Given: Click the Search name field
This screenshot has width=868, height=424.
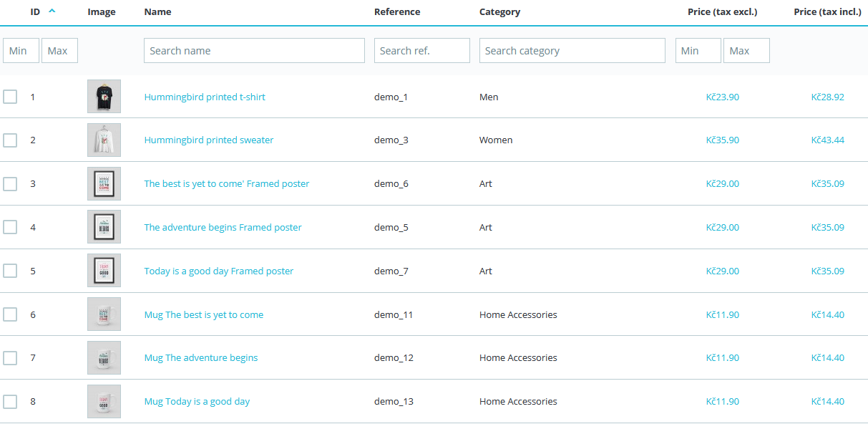Looking at the screenshot, I should tap(254, 51).
